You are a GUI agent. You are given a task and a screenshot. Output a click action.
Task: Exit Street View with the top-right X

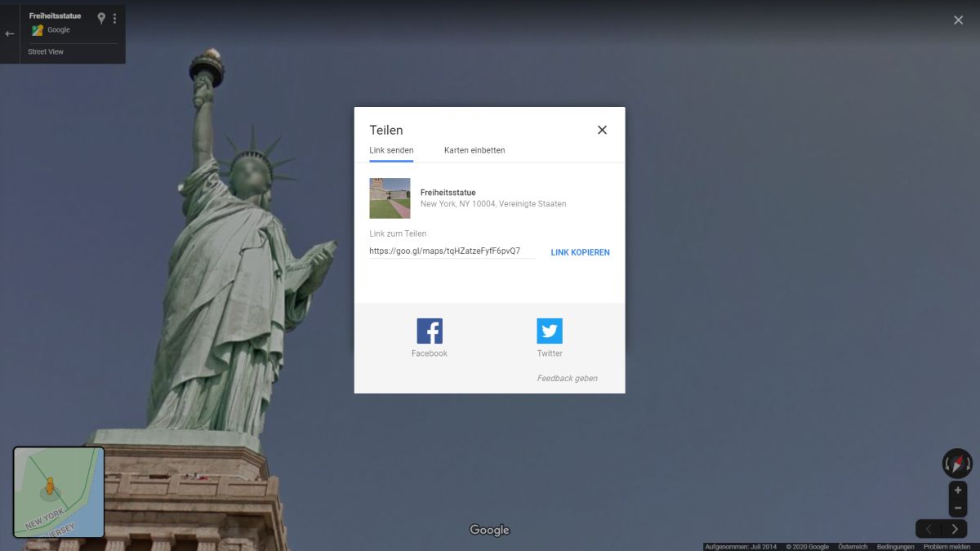click(958, 20)
